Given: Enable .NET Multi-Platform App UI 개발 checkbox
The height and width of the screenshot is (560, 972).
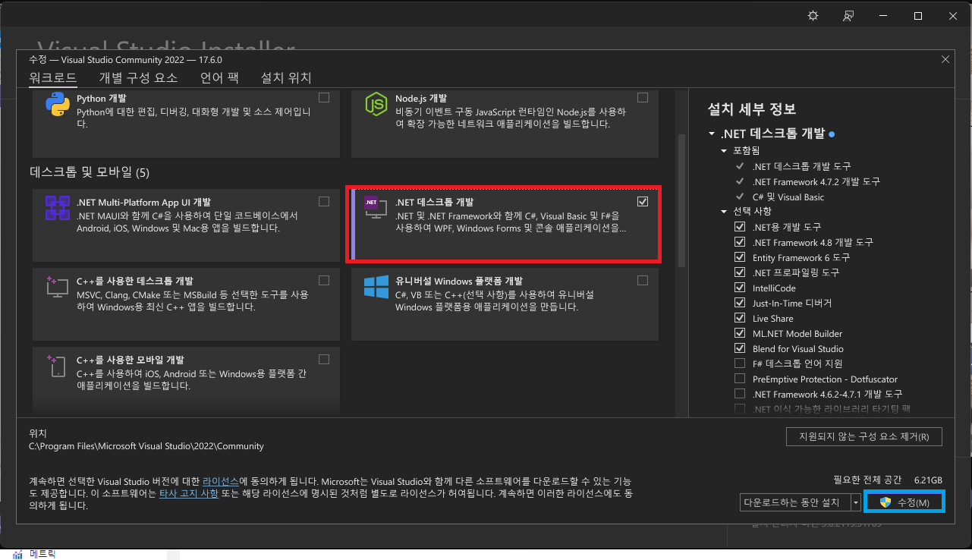Looking at the screenshot, I should tap(324, 201).
